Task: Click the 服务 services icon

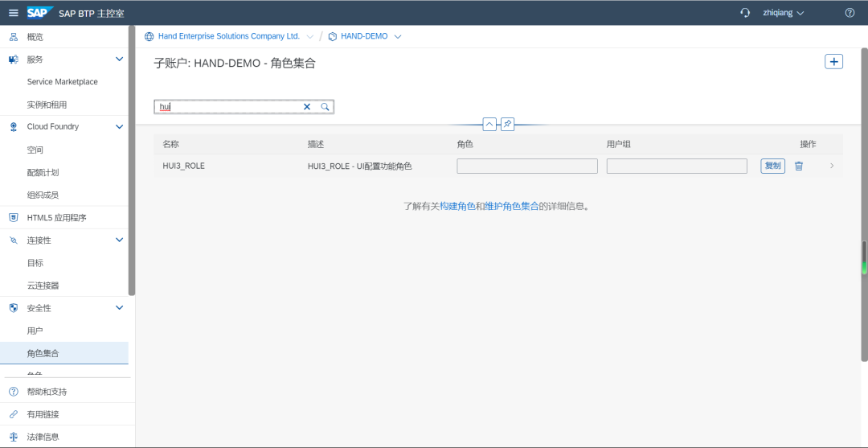Action: click(x=14, y=60)
